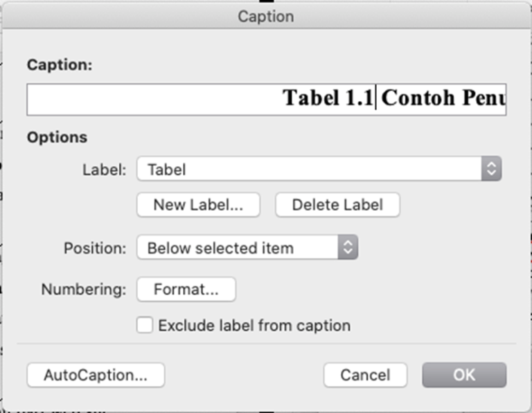Enable Exclude label from caption checkbox
Screen dimensions: 532x413
tap(145, 325)
